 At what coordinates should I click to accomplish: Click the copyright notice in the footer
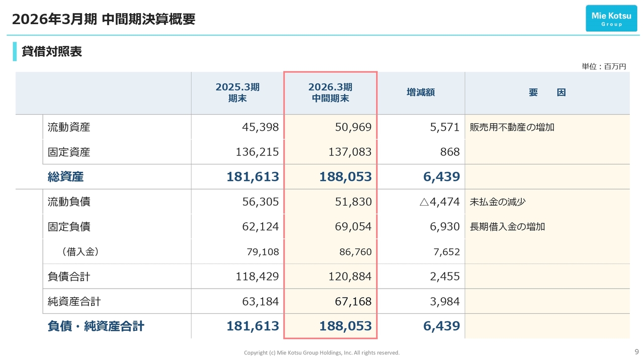point(321,353)
